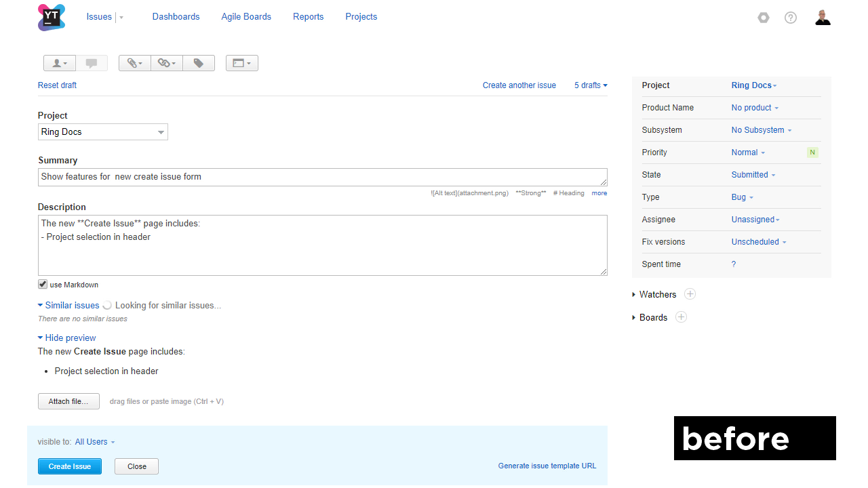
Task: Toggle the use Markdown checkbox
Action: point(43,284)
